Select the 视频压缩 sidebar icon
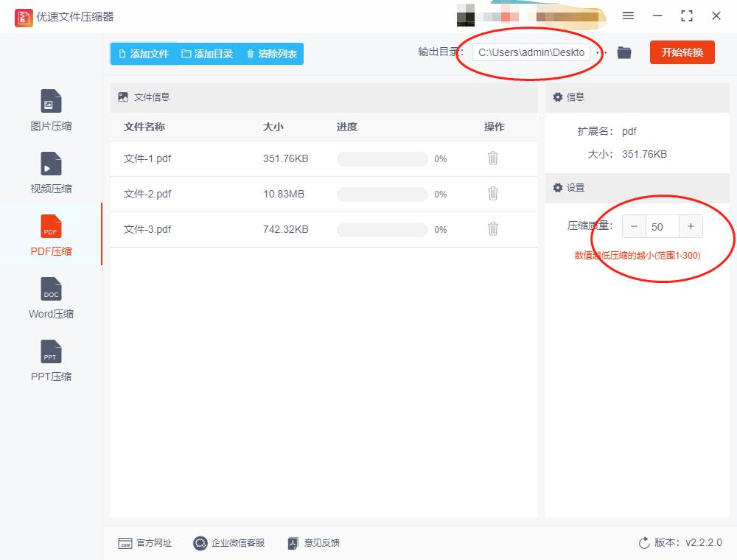The height and width of the screenshot is (560, 737). coord(49,172)
